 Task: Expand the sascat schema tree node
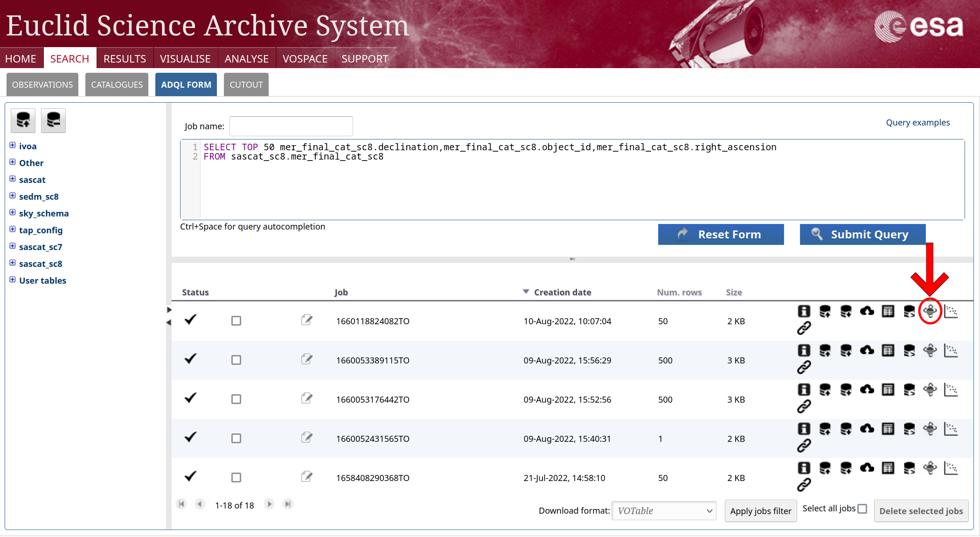(13, 179)
